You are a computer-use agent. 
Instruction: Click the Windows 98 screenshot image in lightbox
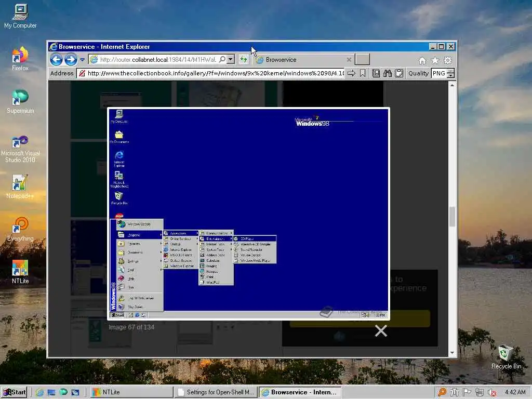coord(249,214)
